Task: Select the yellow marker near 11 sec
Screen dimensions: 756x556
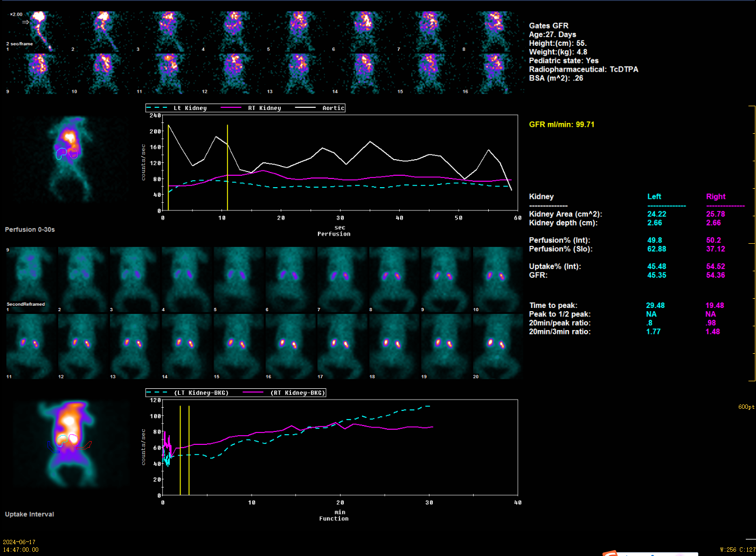Action: click(227, 167)
